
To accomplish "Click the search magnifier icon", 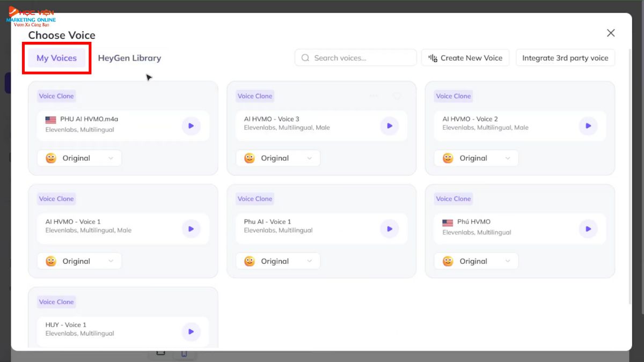I will [305, 58].
